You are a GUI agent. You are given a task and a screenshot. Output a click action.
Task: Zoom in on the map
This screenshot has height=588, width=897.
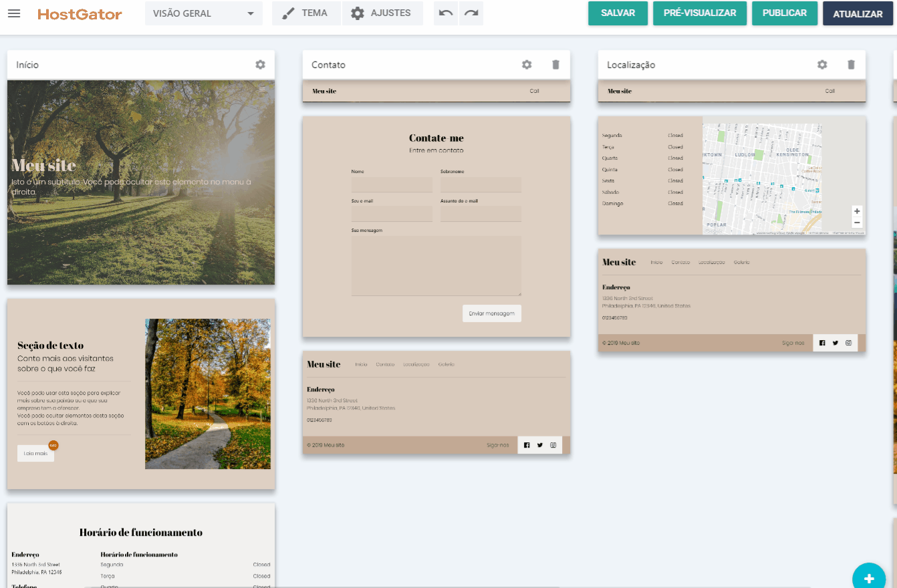(857, 211)
